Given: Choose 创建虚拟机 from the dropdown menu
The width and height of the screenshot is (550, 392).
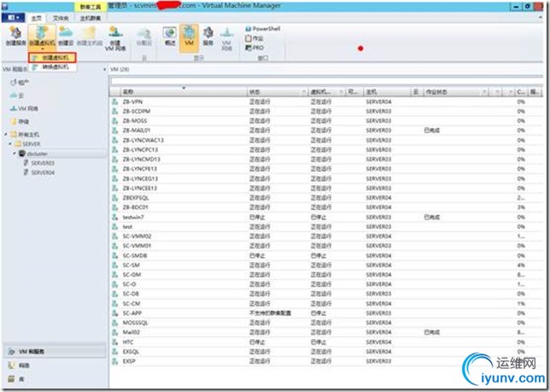Looking at the screenshot, I should (x=53, y=57).
